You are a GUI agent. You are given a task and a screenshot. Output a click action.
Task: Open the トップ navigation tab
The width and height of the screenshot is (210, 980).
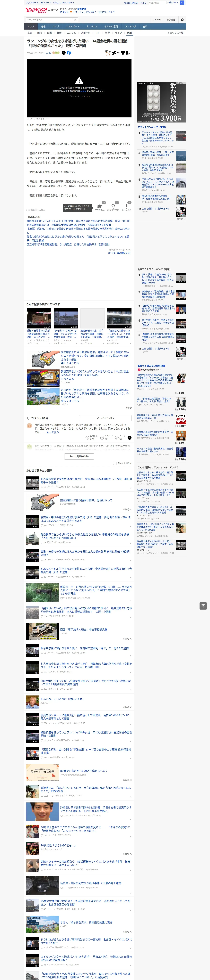[31, 26]
